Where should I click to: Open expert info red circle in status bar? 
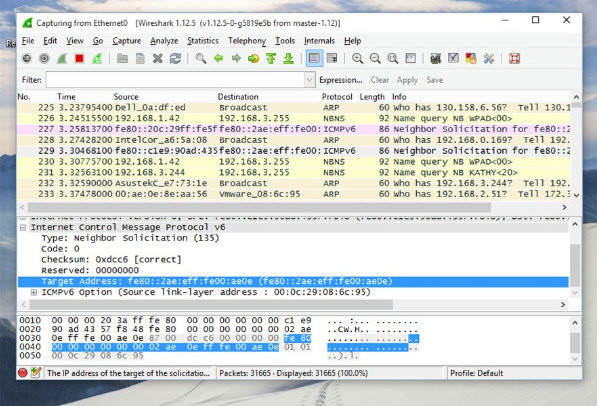(x=23, y=373)
